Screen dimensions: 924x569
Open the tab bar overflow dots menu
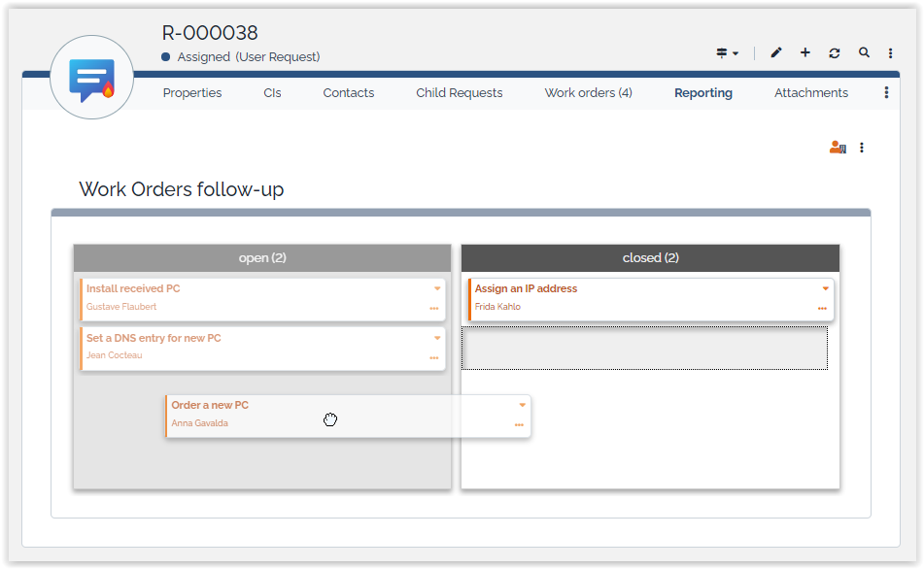886,93
